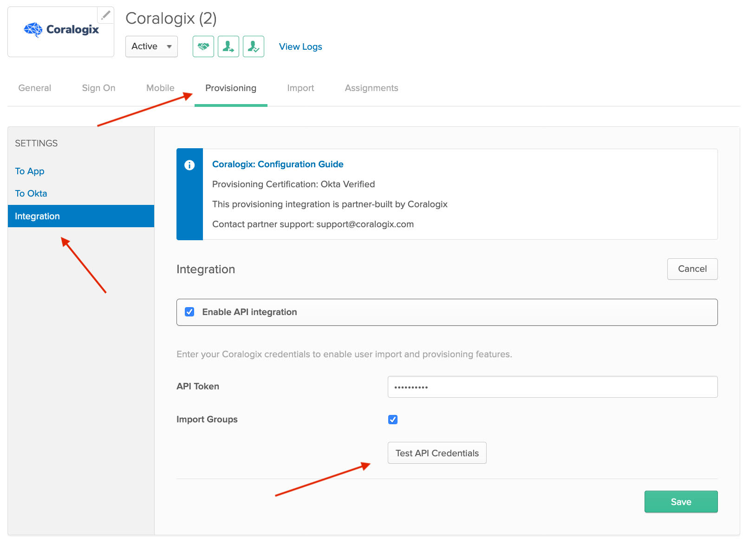Viewport: 756px width, 552px height.
Task: Open the Active status dropdown
Action: pyautogui.click(x=151, y=46)
